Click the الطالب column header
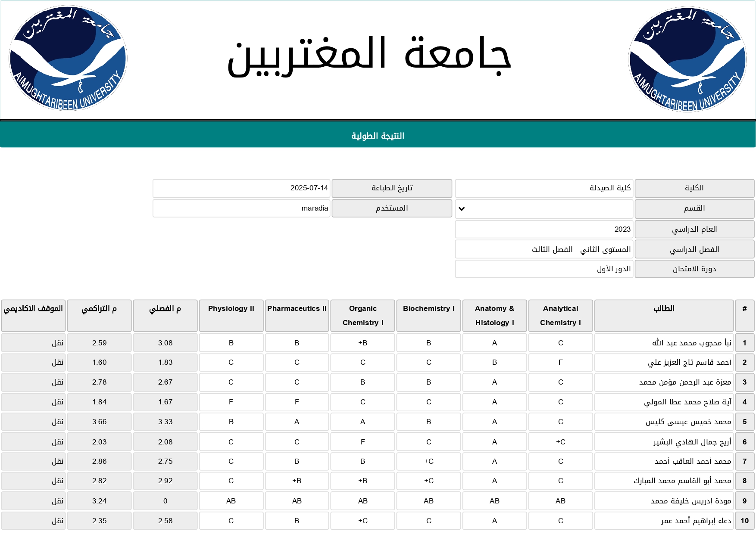 (664, 316)
